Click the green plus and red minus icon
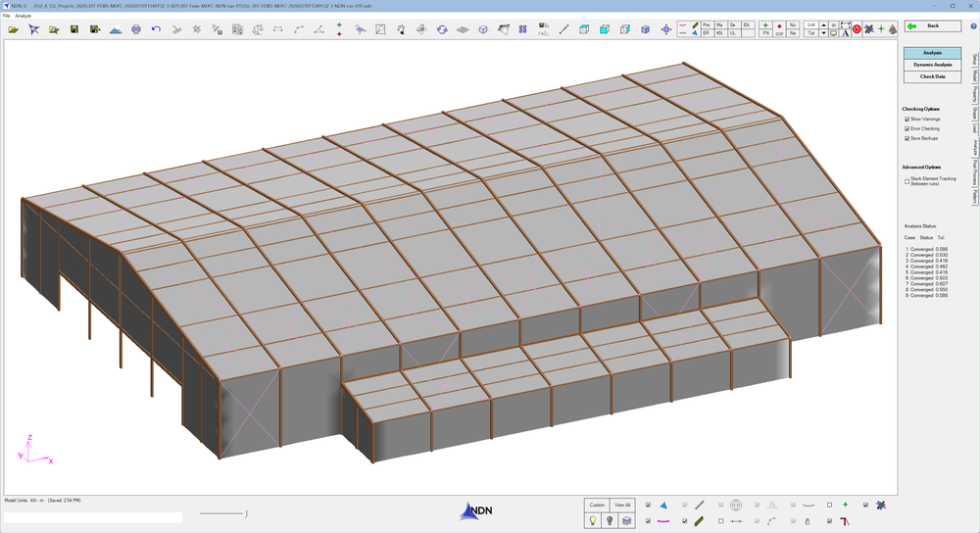The image size is (980, 533). (x=339, y=29)
